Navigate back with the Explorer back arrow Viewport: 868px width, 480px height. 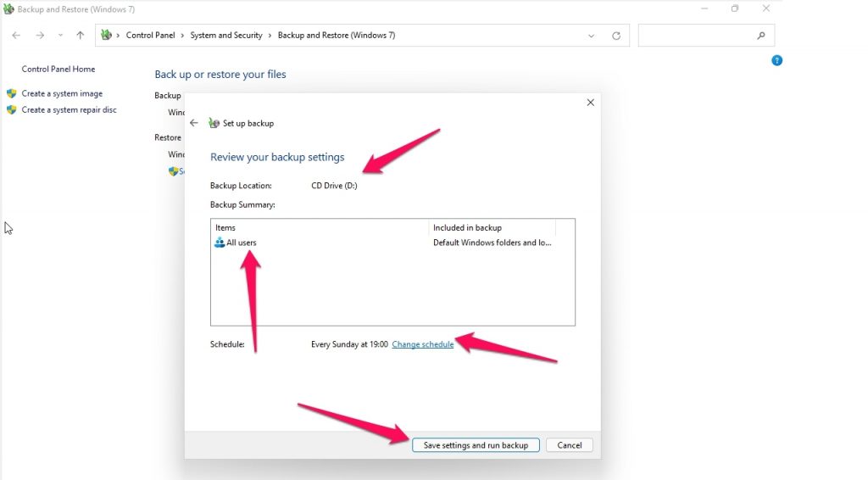[16, 36]
